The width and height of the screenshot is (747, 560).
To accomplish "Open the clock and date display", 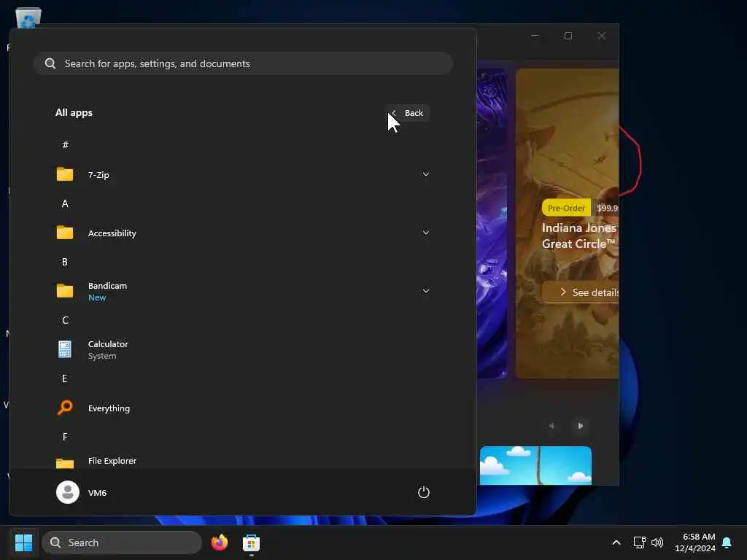I will pos(694,542).
